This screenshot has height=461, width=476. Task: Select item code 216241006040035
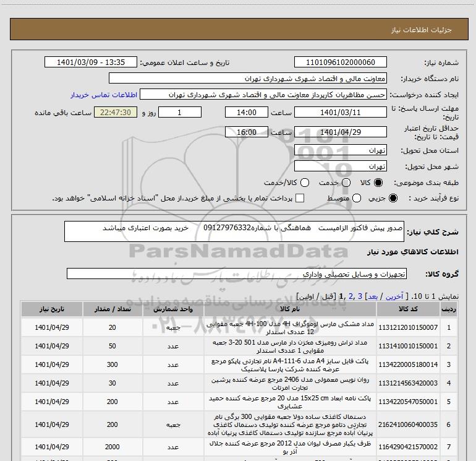[408, 424]
